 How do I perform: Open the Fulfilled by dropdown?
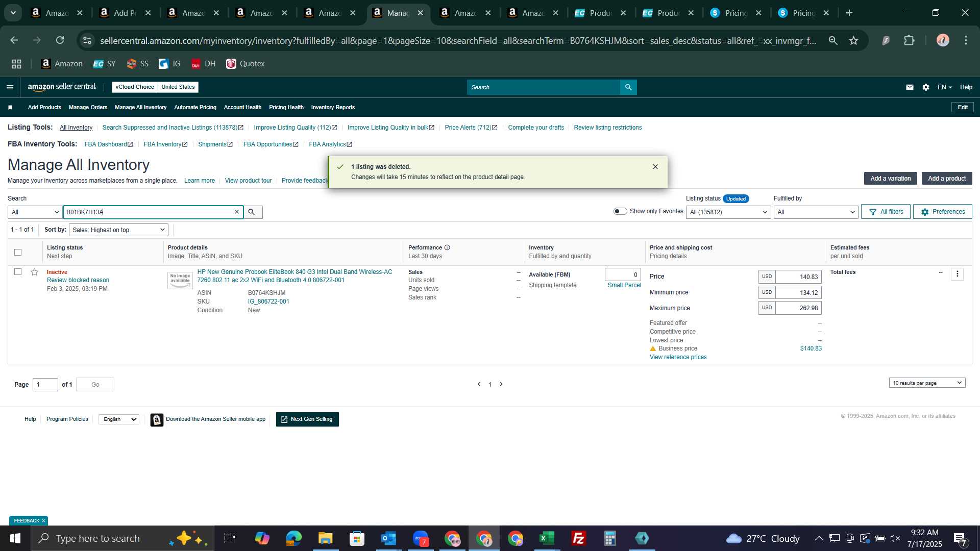coord(816,212)
